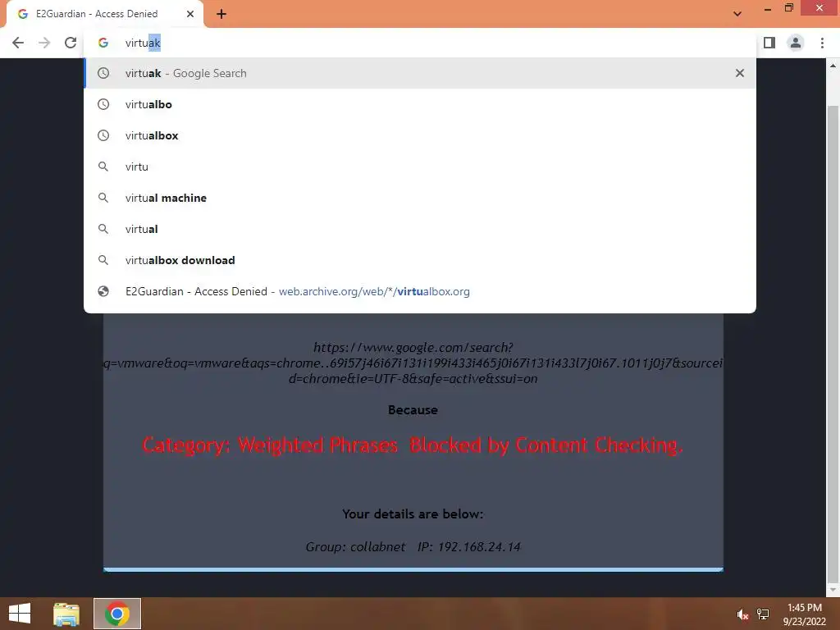
Task: Expand the tab search dropdown arrow
Action: 737,14
